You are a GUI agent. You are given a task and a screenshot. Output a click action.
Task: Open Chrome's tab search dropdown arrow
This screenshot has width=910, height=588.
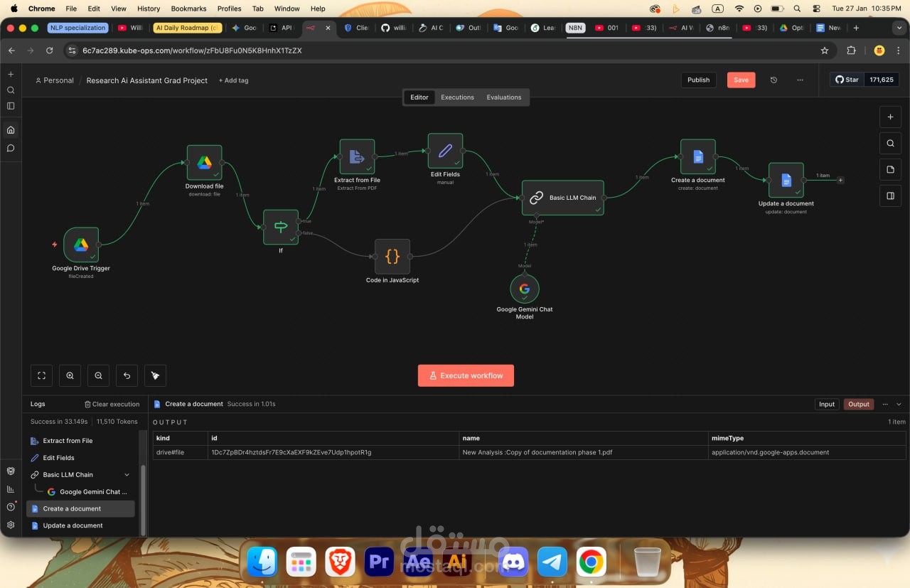pyautogui.click(x=900, y=28)
